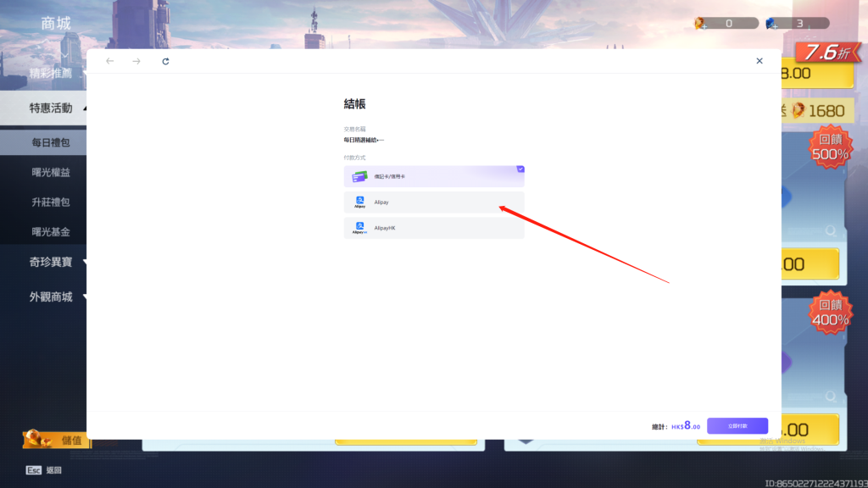
Task: Open the 精彩推薦 shop category
Action: tap(51, 73)
